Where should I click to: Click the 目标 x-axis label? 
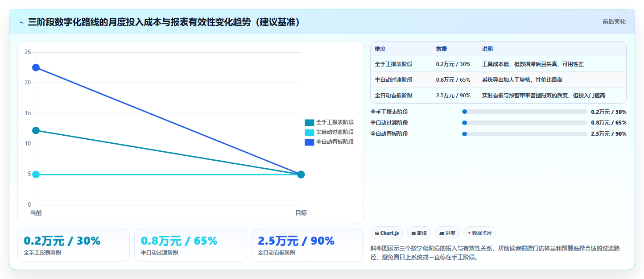pyautogui.click(x=301, y=213)
